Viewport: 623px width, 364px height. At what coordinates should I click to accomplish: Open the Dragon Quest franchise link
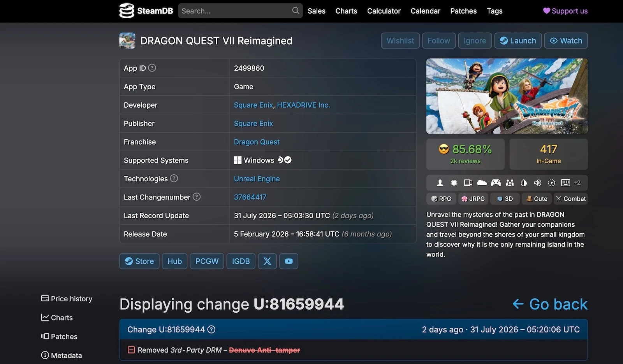257,142
